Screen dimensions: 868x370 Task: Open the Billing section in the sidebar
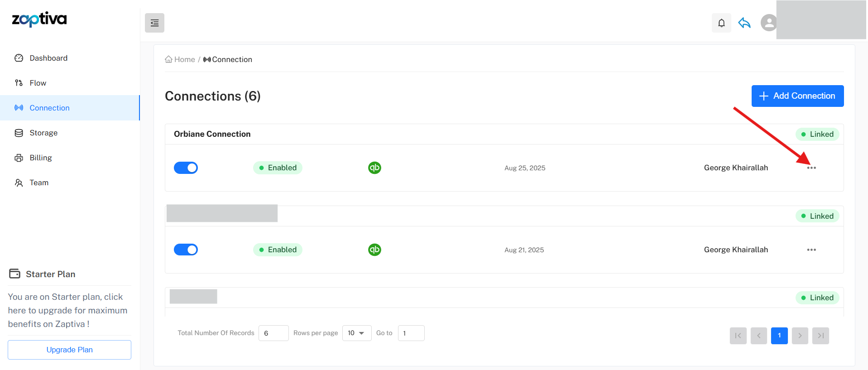[x=41, y=158]
